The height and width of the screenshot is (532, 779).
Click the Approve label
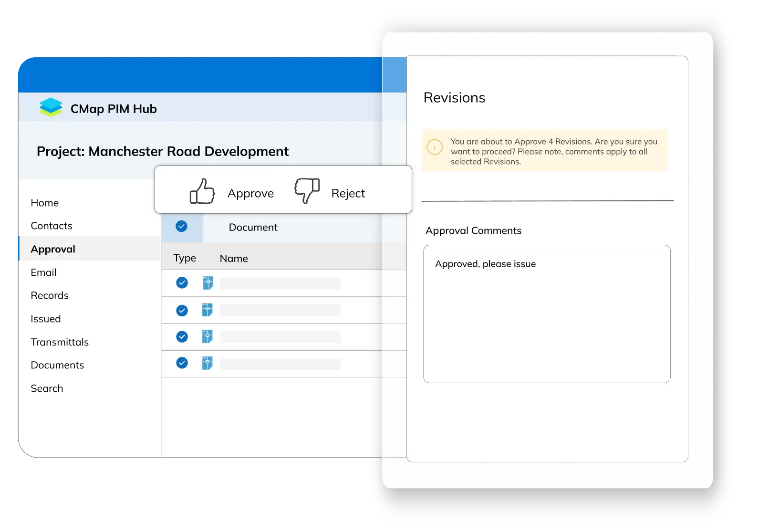point(250,194)
